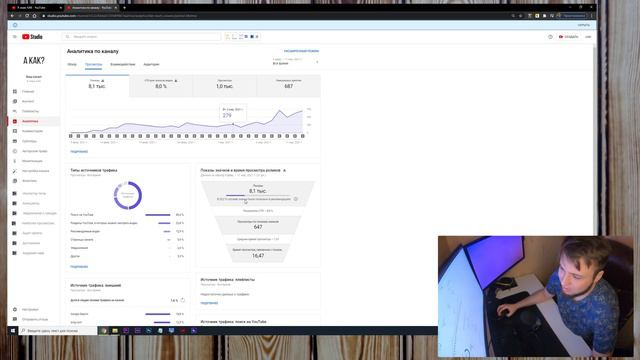Open the Комментарии sidebar icon
The height and width of the screenshot is (360, 640).
pos(15,131)
